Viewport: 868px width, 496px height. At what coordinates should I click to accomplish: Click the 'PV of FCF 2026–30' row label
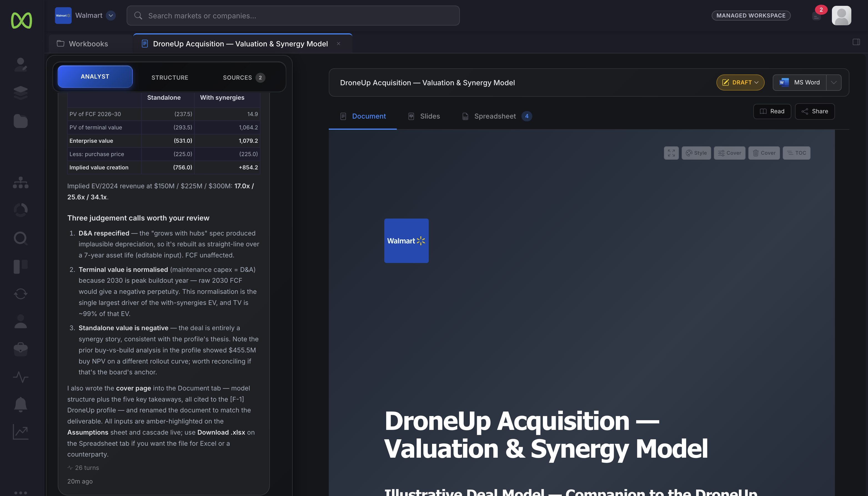pos(95,114)
